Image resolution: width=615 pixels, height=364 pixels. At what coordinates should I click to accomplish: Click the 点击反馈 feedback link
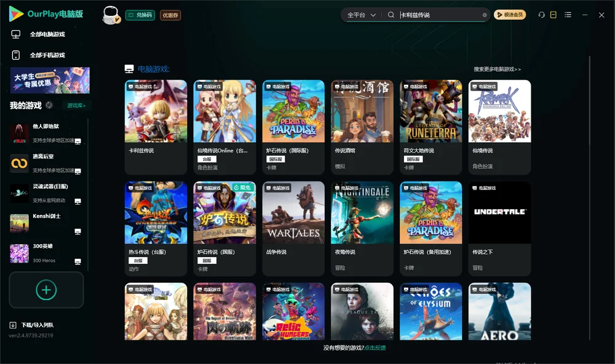click(x=375, y=348)
